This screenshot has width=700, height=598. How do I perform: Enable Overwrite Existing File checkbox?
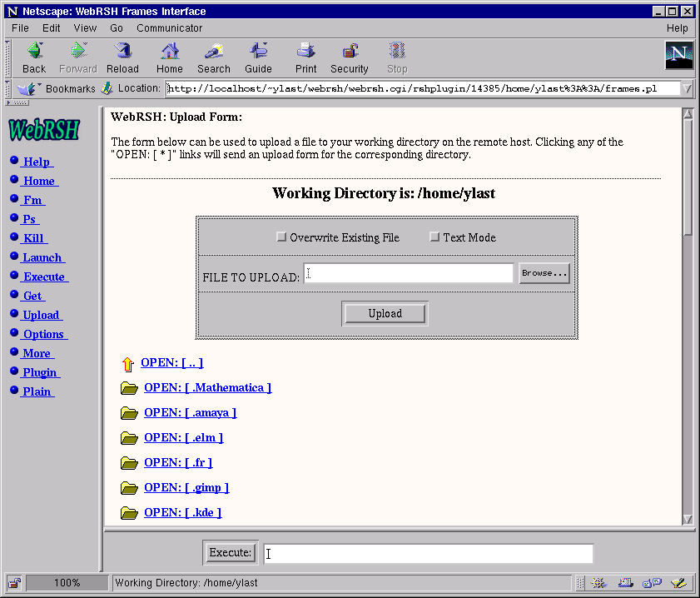(281, 237)
